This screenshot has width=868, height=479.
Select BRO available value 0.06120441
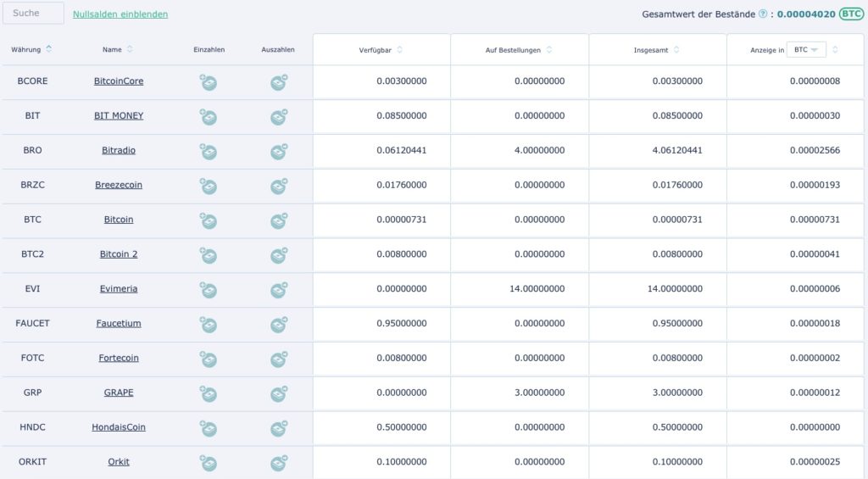click(401, 150)
